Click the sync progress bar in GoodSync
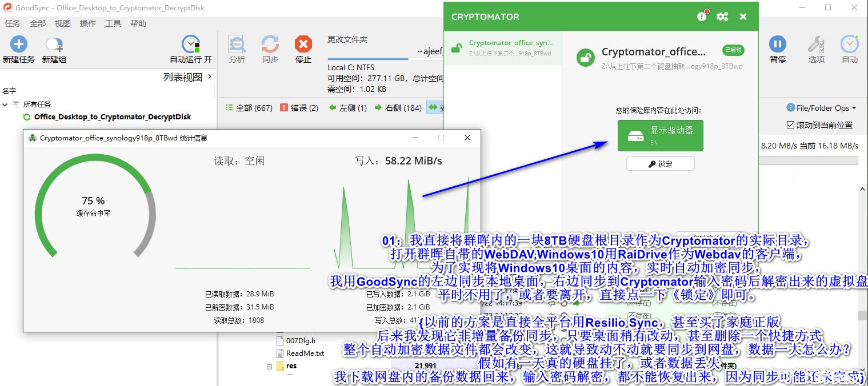 [x=808, y=160]
